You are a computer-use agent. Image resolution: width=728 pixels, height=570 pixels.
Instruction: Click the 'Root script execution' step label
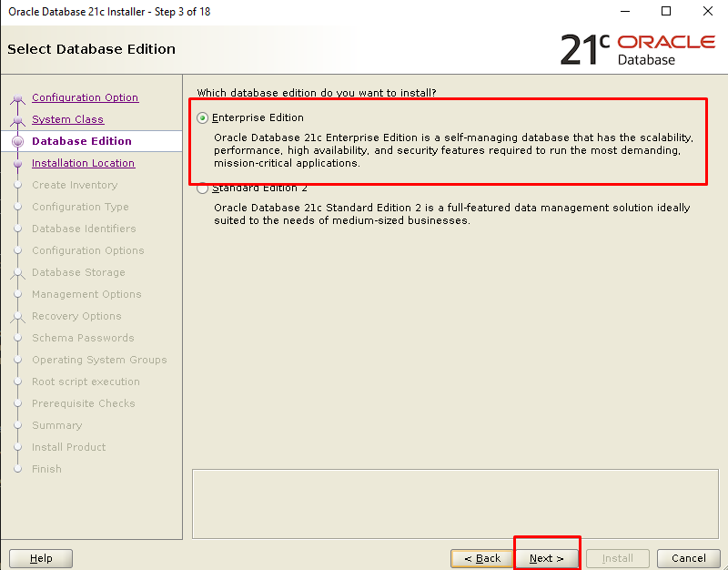tap(86, 382)
